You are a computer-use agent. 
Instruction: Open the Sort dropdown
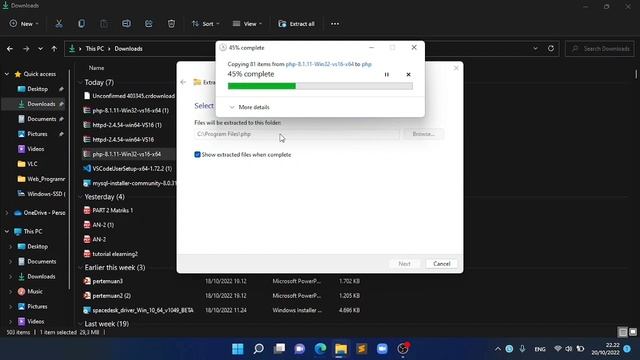pos(206,24)
